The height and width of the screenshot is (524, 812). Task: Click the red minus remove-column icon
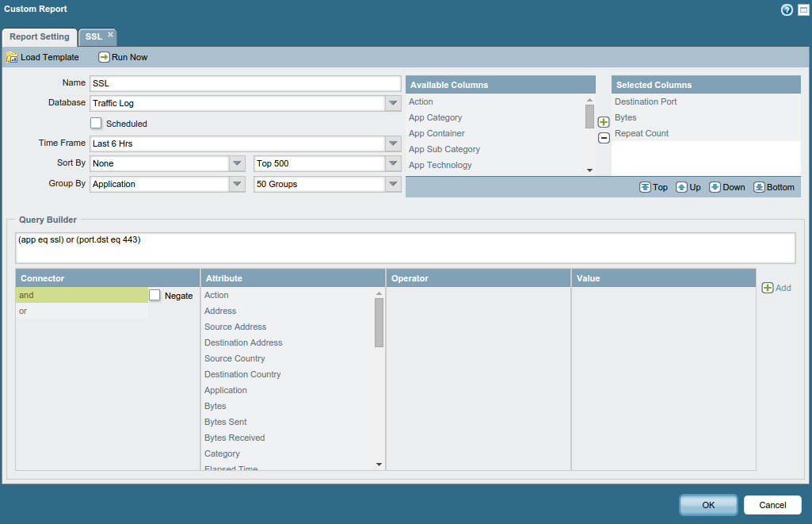coord(604,138)
